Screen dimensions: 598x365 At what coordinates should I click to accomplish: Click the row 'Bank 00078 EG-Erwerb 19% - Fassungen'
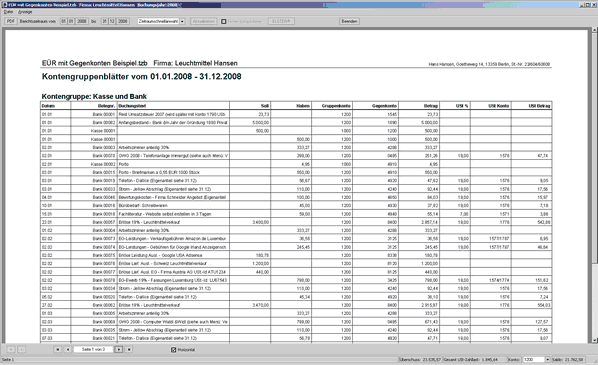click(296, 280)
